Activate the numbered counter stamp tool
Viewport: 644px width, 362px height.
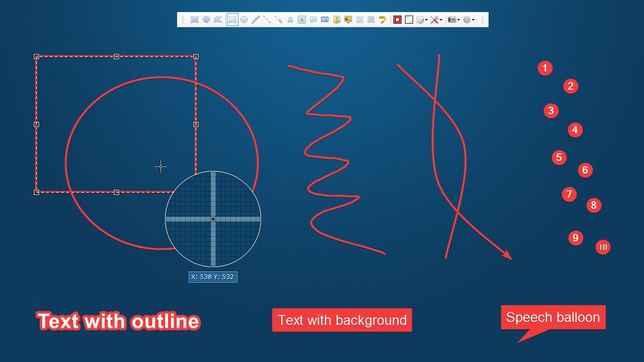[x=325, y=20]
